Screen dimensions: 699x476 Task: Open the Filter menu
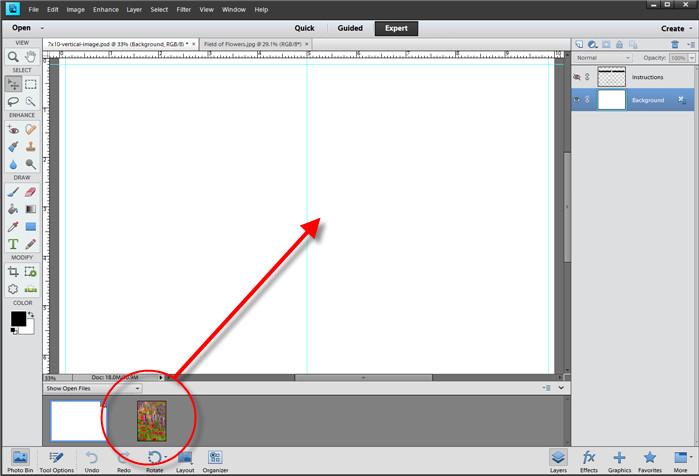pos(183,9)
